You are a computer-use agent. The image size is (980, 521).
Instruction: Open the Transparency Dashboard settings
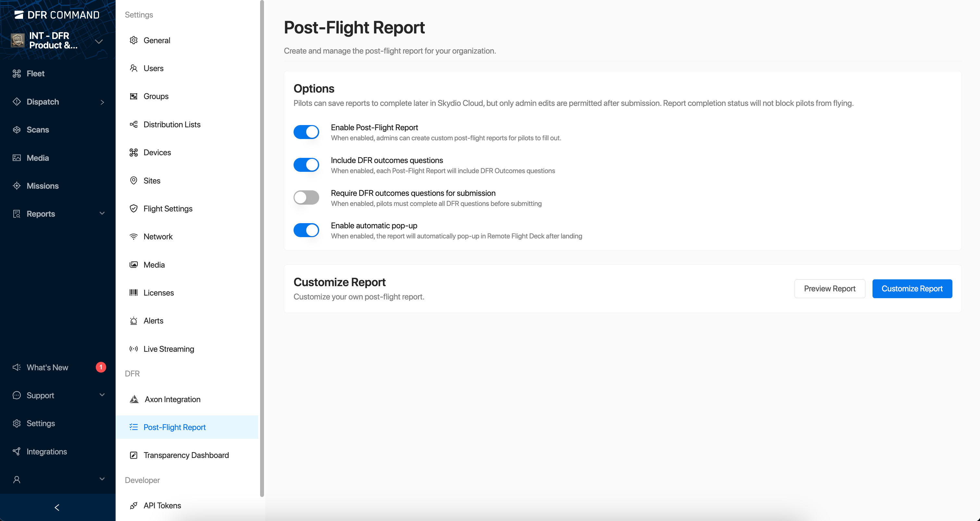point(186,455)
